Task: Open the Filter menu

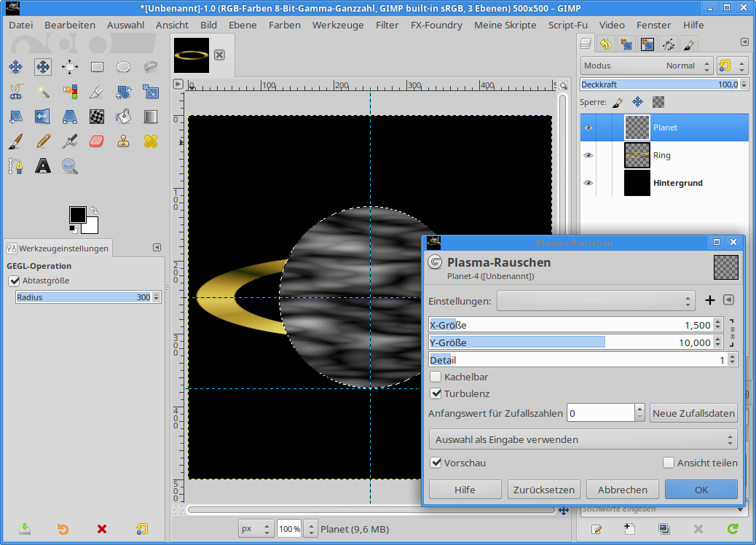Action: tap(387, 25)
